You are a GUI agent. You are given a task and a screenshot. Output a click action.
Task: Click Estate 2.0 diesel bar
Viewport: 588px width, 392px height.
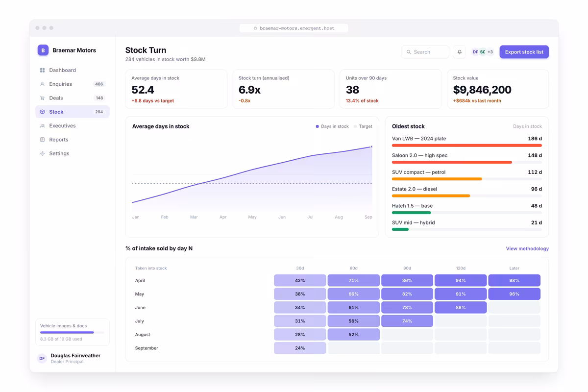click(431, 196)
